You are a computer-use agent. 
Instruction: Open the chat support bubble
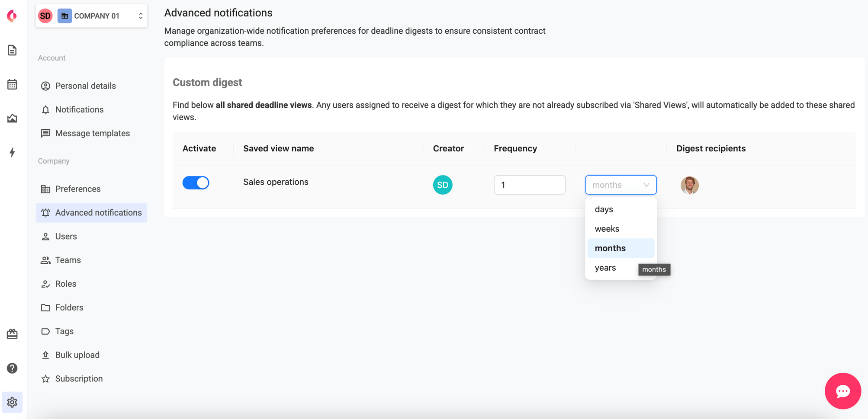tap(842, 391)
